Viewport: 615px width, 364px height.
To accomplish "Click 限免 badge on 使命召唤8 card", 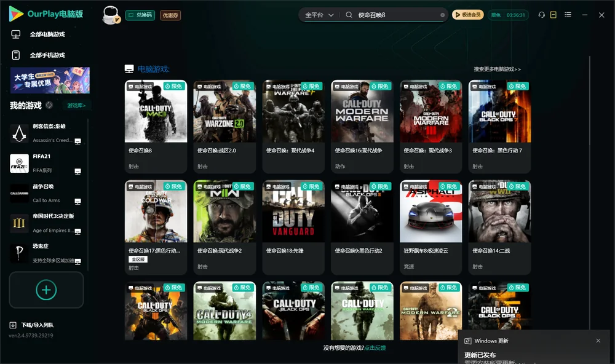I will pos(174,86).
